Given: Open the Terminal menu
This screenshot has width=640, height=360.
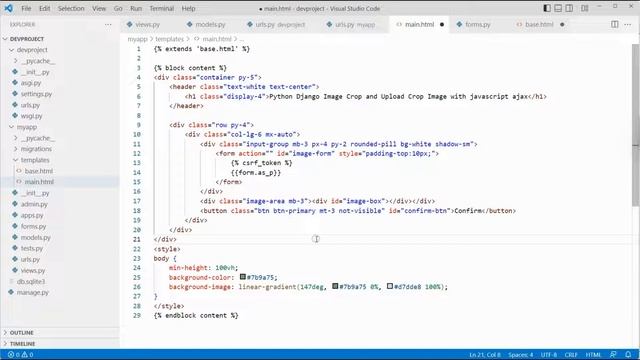Looking at the screenshot, I should click(x=161, y=8).
